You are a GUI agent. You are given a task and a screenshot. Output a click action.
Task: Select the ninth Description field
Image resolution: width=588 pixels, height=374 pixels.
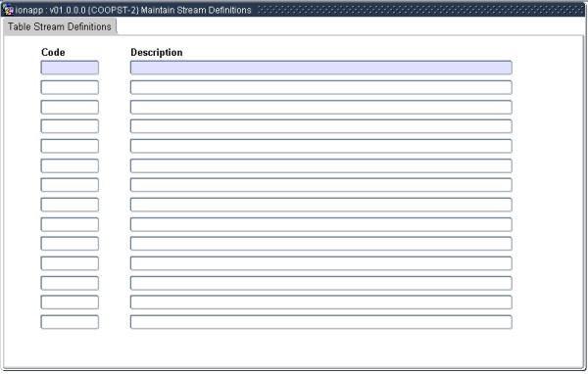click(321, 225)
